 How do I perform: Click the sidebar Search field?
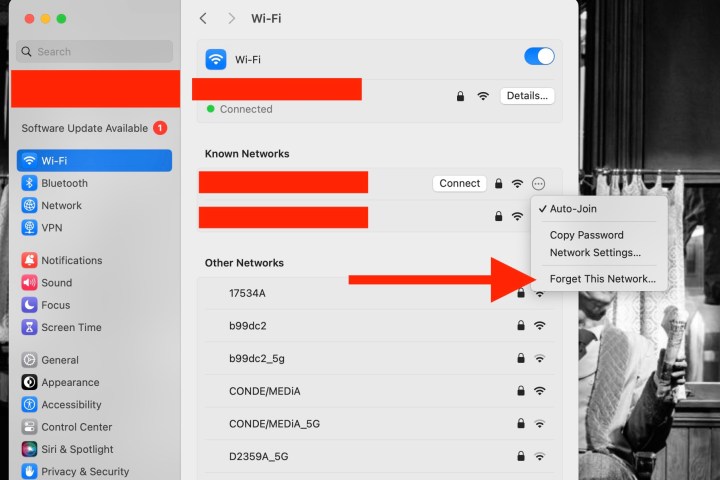click(x=95, y=51)
